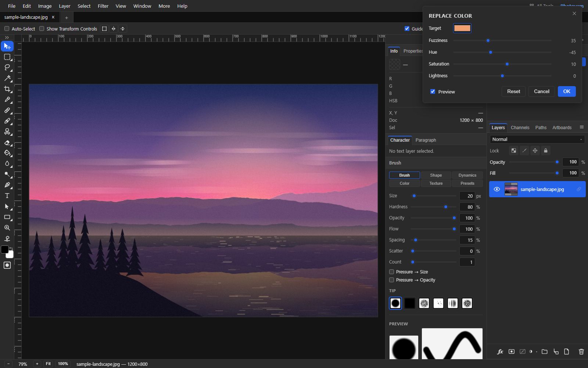588x368 pixels.
Task: Open new adjustment layer dropdown
Action: coord(533,352)
